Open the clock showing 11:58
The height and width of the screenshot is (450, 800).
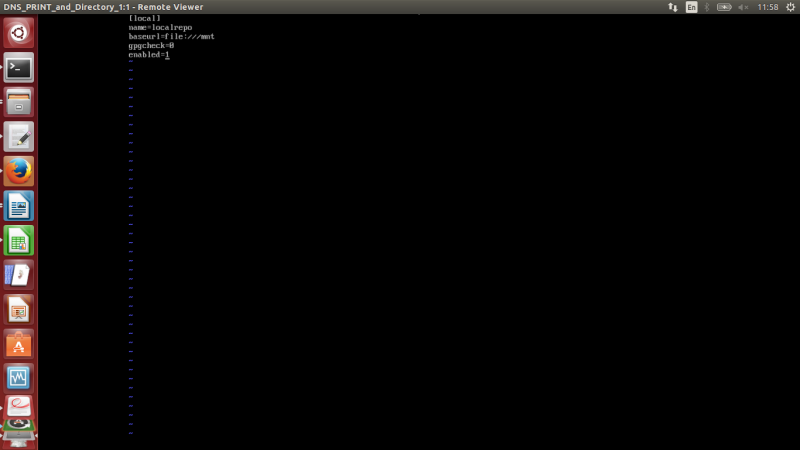(767, 7)
